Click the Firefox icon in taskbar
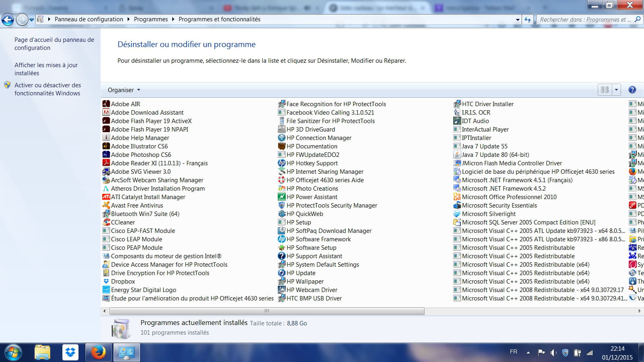 (x=98, y=352)
